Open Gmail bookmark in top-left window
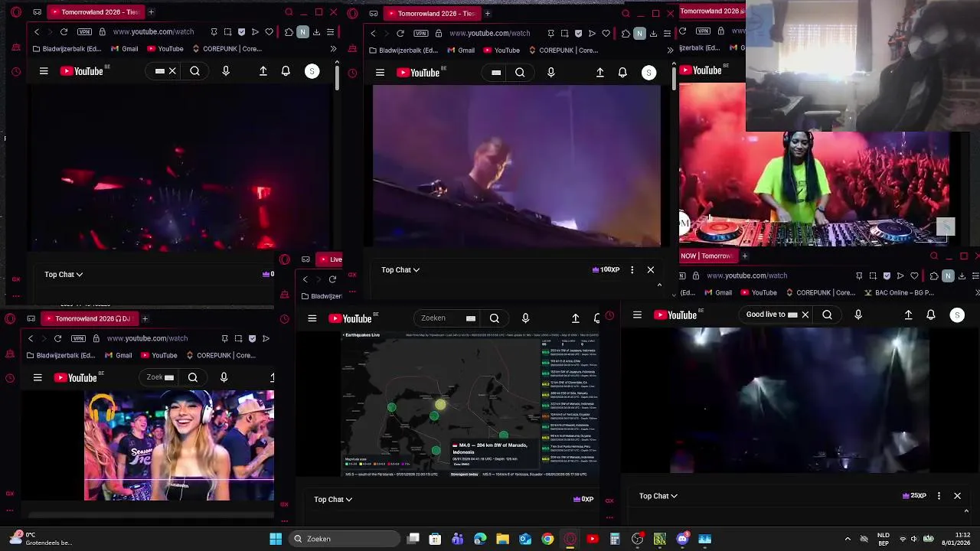Screen dimensions: 980x551 (125, 49)
